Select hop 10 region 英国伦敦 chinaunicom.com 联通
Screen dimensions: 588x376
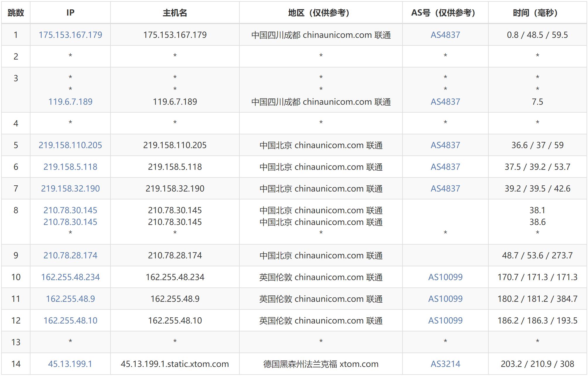(x=321, y=277)
